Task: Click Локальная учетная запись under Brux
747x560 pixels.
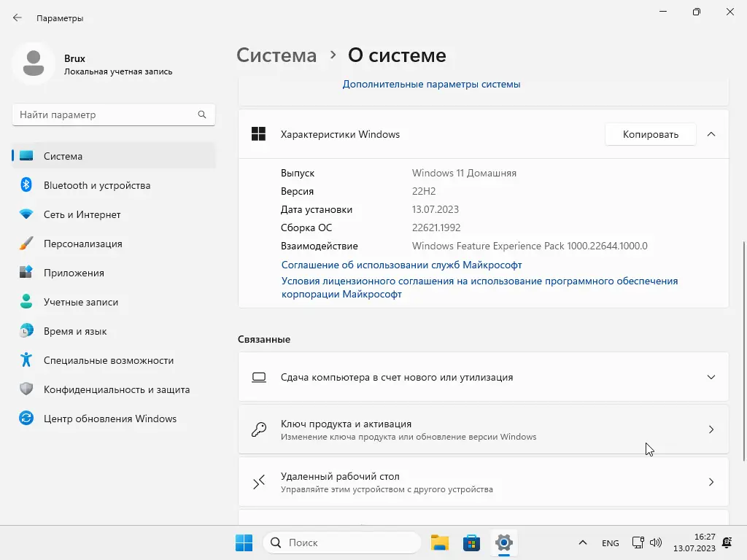Action: coord(118,71)
